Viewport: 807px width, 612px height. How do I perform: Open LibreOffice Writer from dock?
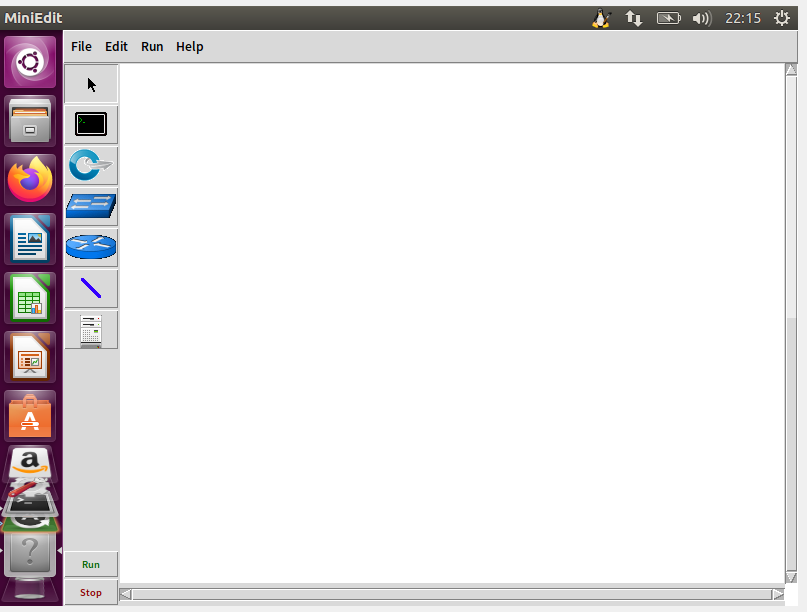pos(30,239)
